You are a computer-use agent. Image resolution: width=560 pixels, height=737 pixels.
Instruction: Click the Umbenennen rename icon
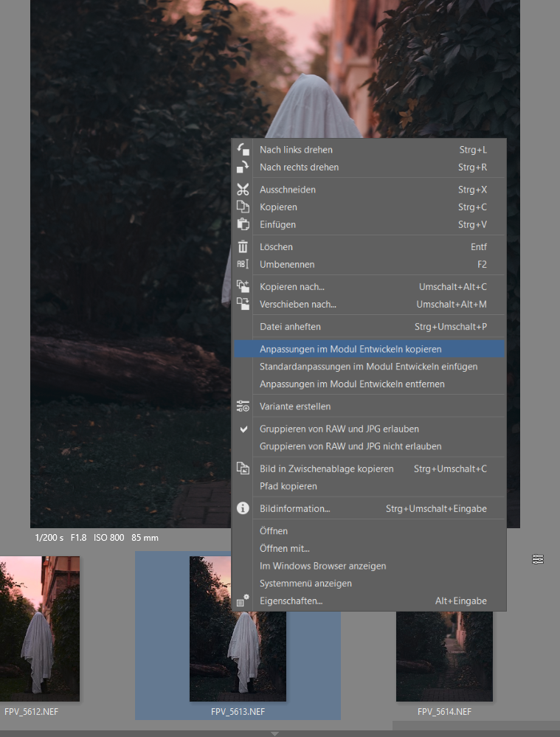pos(243,265)
